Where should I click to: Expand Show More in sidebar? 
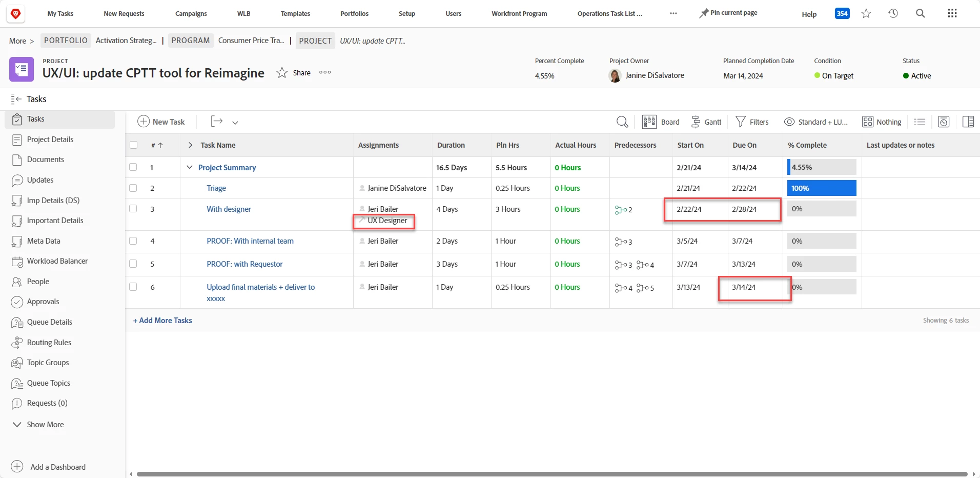tap(38, 425)
